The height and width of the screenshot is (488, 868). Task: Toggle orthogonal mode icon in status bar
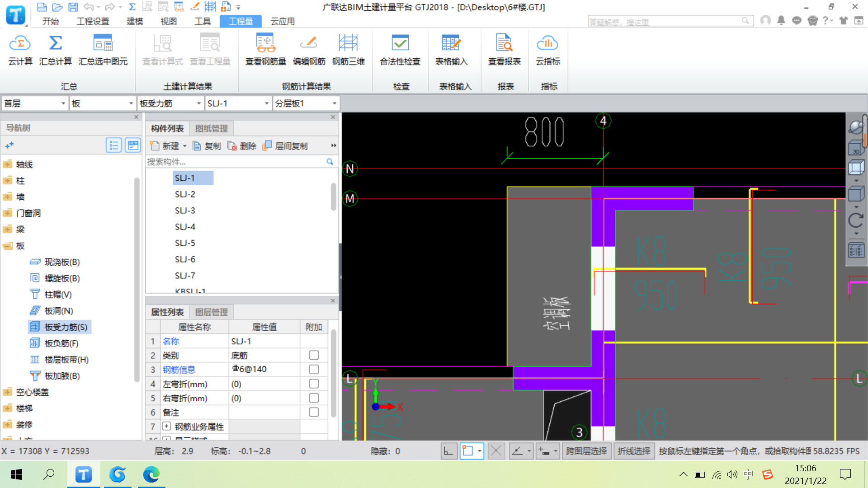[448, 451]
